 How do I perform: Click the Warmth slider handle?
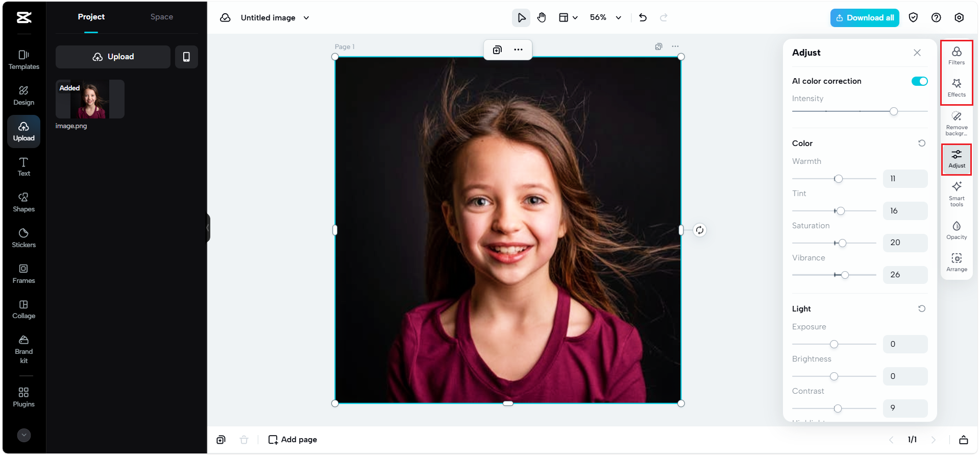tap(838, 179)
